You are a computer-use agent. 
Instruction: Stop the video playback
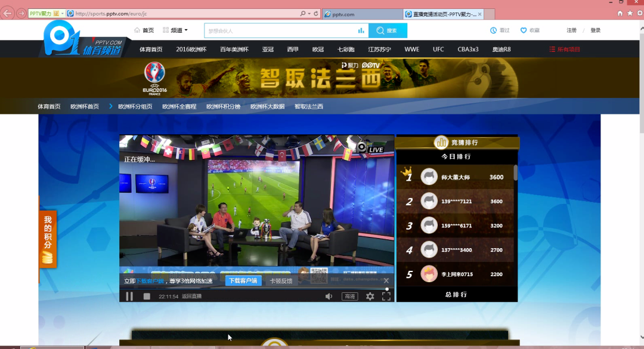click(x=147, y=296)
